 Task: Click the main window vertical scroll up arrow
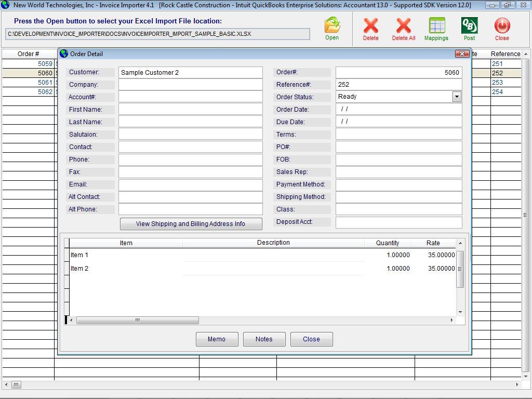pyautogui.click(x=526, y=54)
